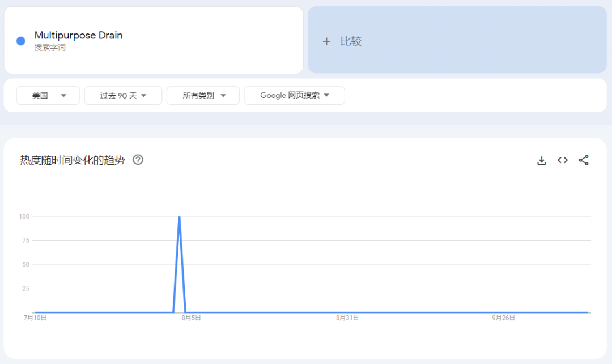Click the blue dot for Multipurpose Drain
612x364 pixels.
click(x=21, y=41)
